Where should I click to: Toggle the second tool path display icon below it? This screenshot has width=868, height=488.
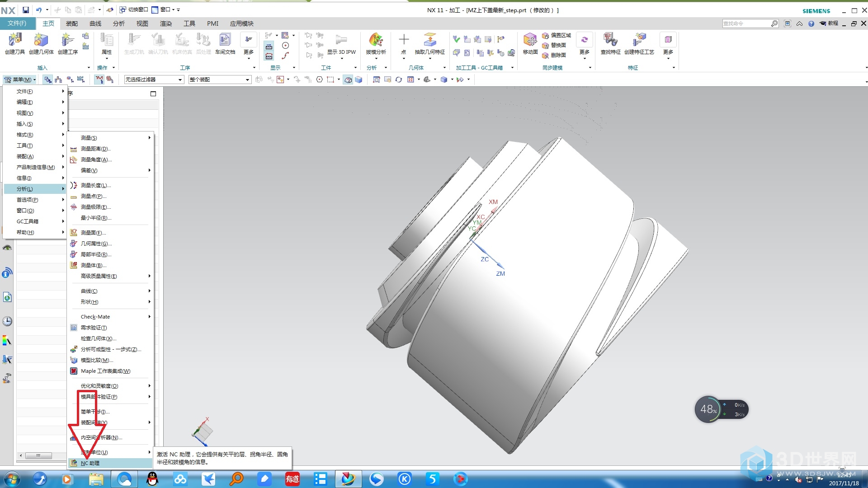point(269,56)
